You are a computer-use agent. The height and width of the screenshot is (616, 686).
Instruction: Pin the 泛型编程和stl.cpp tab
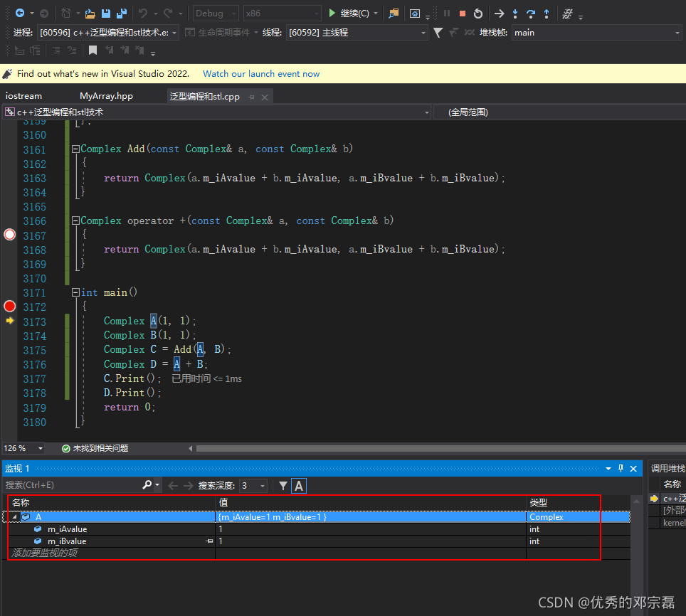tap(251, 97)
